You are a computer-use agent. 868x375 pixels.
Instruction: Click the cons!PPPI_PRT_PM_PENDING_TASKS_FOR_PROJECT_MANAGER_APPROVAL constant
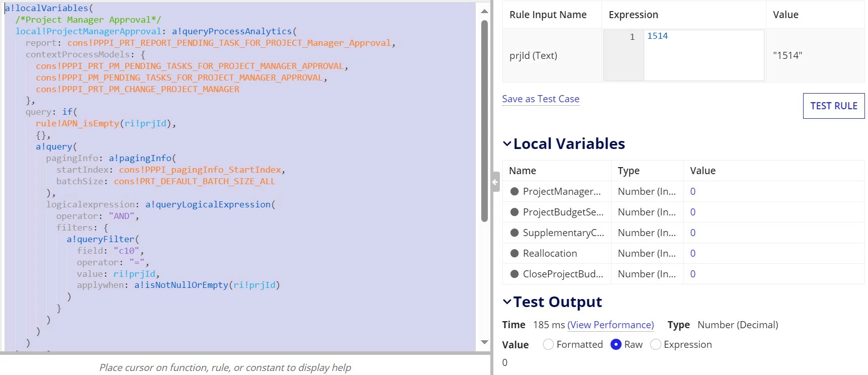(x=190, y=66)
